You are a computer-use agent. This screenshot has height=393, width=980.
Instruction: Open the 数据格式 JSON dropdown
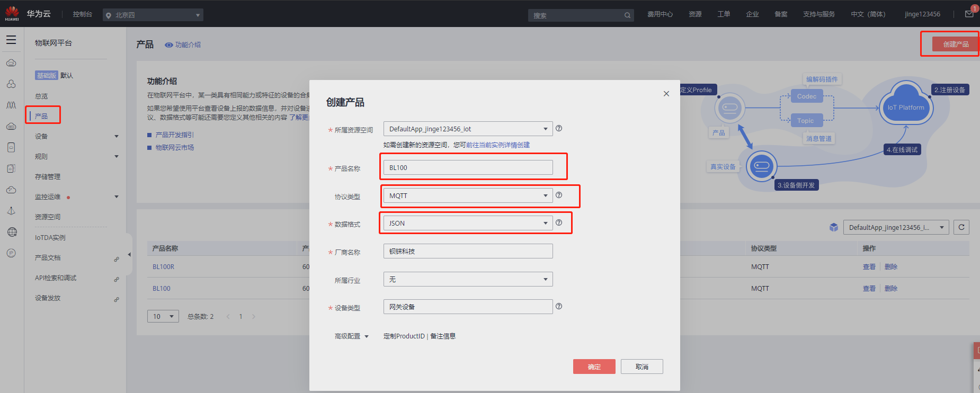[468, 223]
